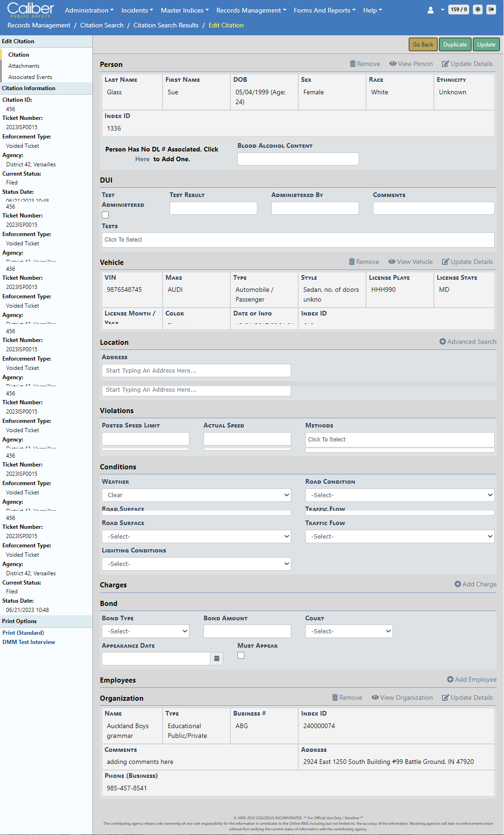Click View Person eye icon link
Screen dimensions: 504x835
(x=411, y=64)
